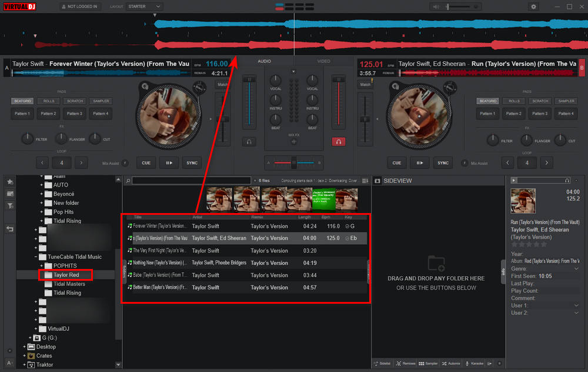This screenshot has height=372, width=588.
Task: Select deck B SCRATCH pads tab
Action: tap(540, 101)
